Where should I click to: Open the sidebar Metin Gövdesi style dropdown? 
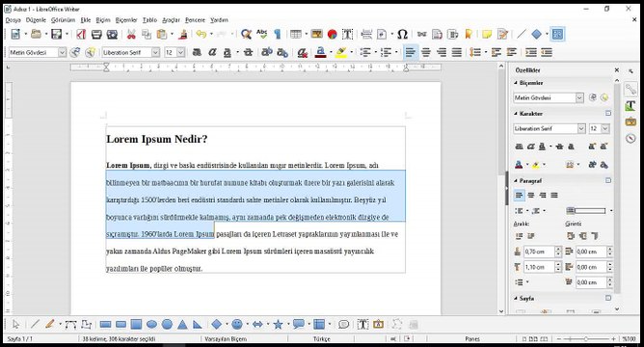[579, 97]
